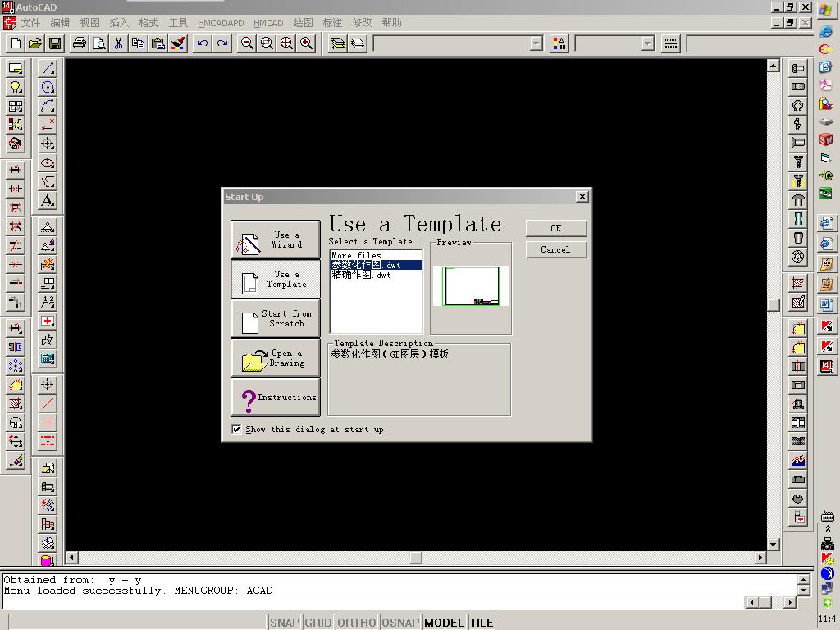Open the 视图 menu

(x=89, y=22)
